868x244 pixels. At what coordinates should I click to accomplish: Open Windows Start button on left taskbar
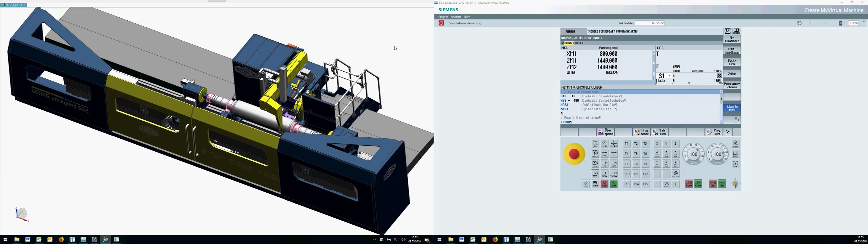pos(5,240)
